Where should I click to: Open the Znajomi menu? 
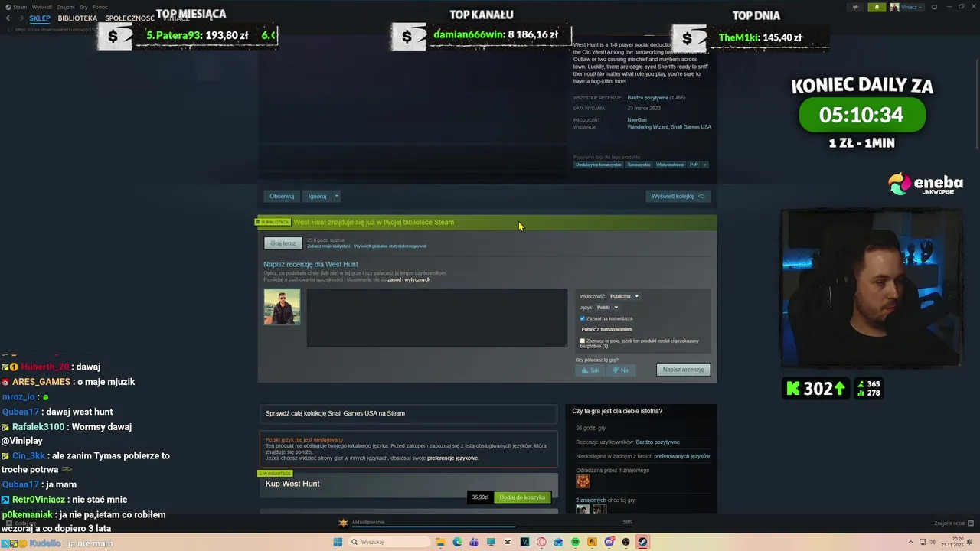pyautogui.click(x=66, y=7)
